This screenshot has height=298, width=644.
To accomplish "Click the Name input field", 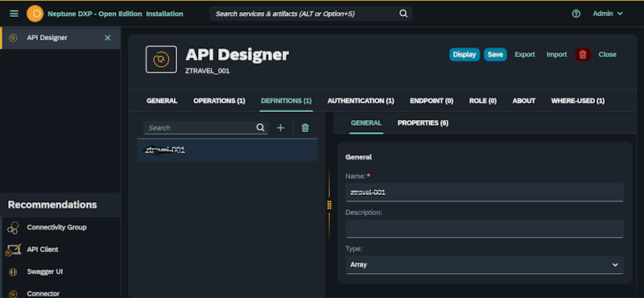I will (485, 192).
